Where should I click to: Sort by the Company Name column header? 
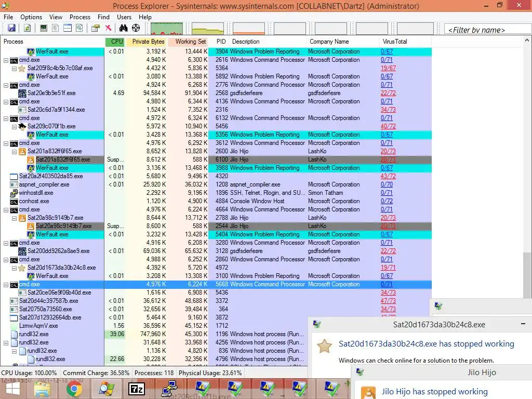click(x=343, y=42)
